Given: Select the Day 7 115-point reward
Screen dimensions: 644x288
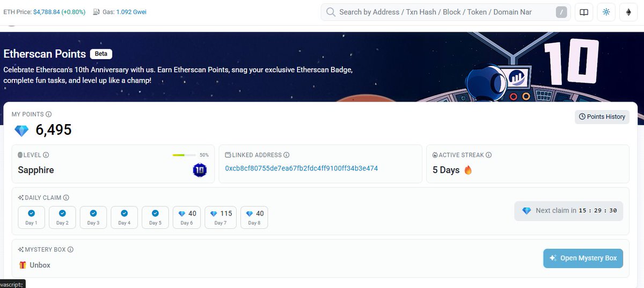Looking at the screenshot, I should [220, 217].
